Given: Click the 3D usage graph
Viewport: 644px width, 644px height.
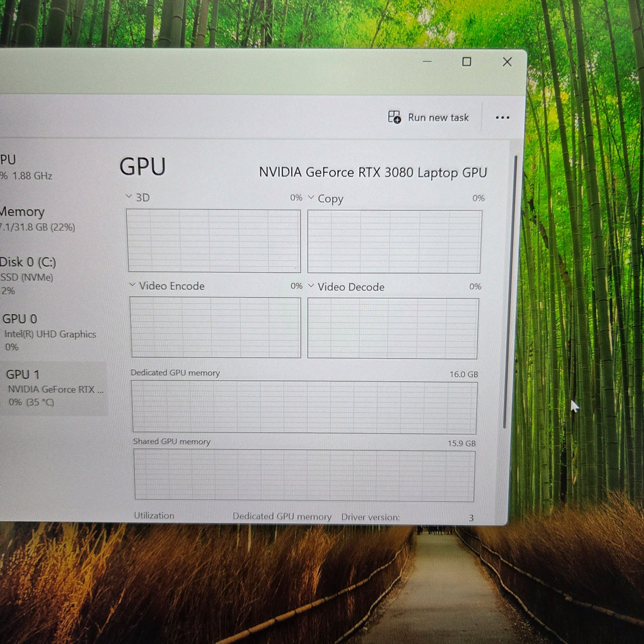Looking at the screenshot, I should point(214,240).
